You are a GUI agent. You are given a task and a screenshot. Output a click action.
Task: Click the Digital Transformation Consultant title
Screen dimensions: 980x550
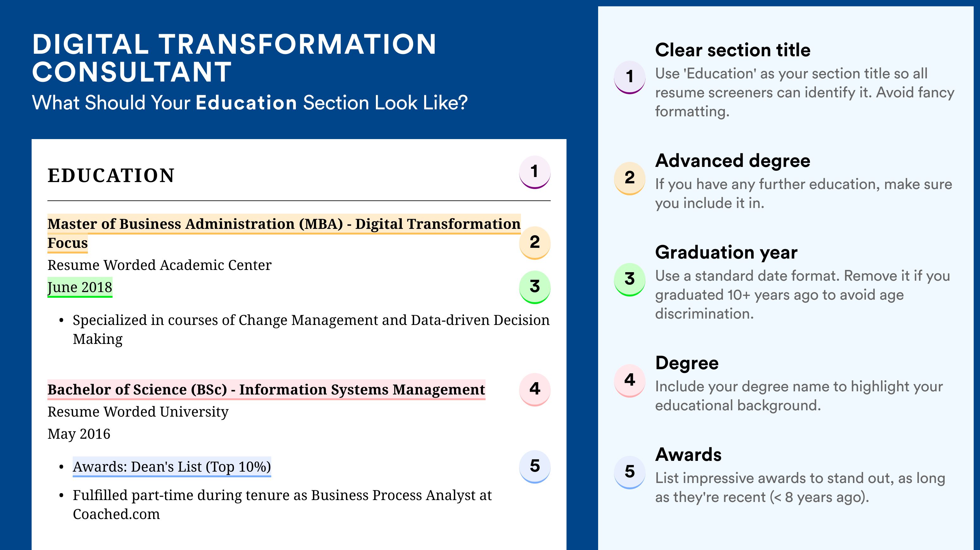click(x=234, y=58)
